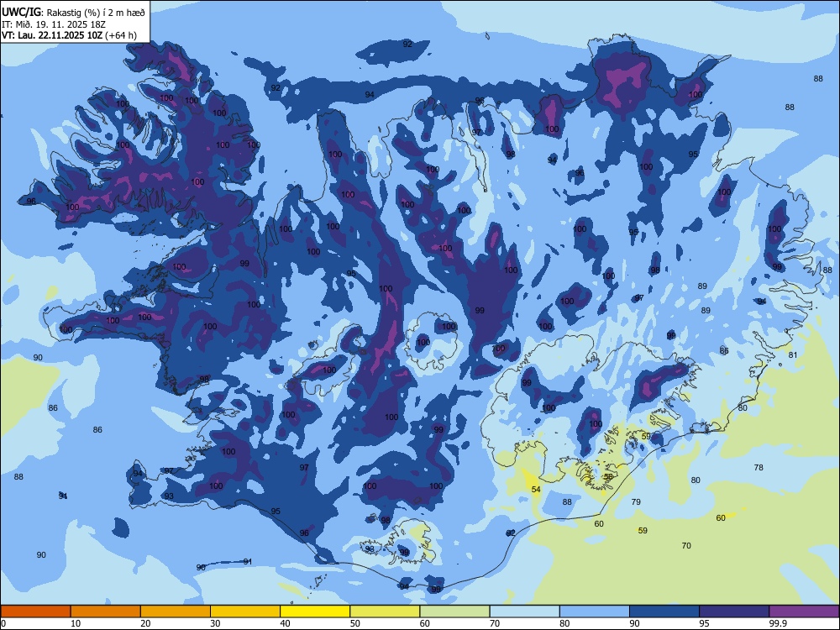Click the title line 'UWC/IG: Rakastig (%) í 2 m hæð'
Screen dimensions: 840x630
coord(73,13)
